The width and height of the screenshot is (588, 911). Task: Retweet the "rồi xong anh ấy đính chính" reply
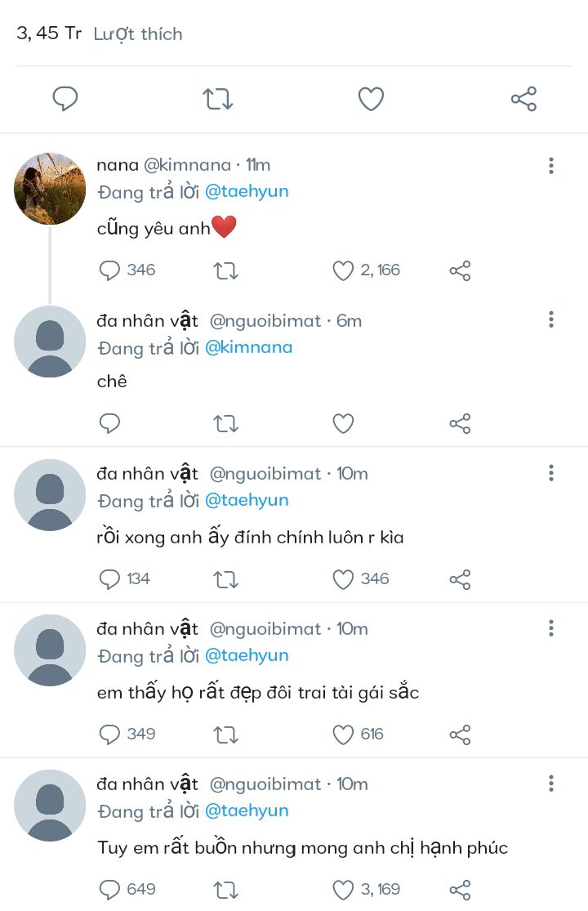pos(225,579)
